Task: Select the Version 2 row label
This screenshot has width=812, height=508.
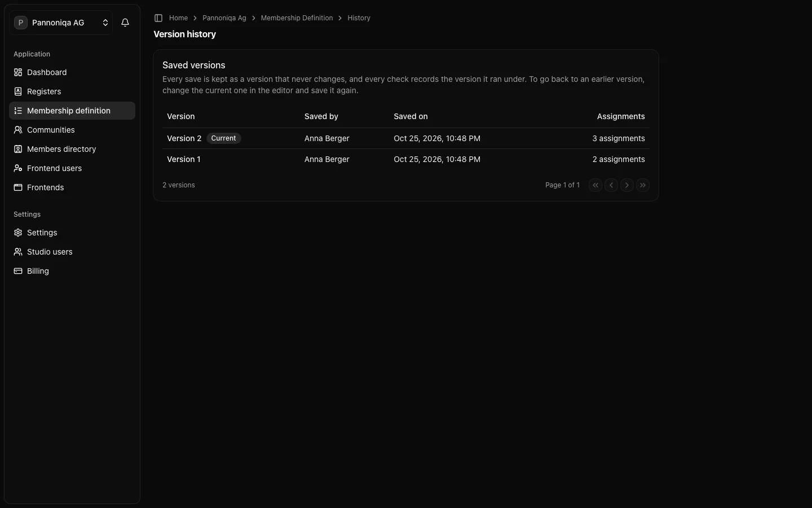Action: click(x=184, y=138)
